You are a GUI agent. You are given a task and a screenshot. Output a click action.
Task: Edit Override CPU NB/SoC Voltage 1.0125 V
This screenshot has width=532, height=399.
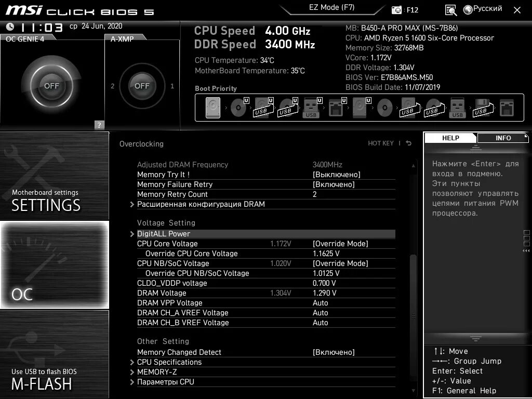[x=326, y=273]
